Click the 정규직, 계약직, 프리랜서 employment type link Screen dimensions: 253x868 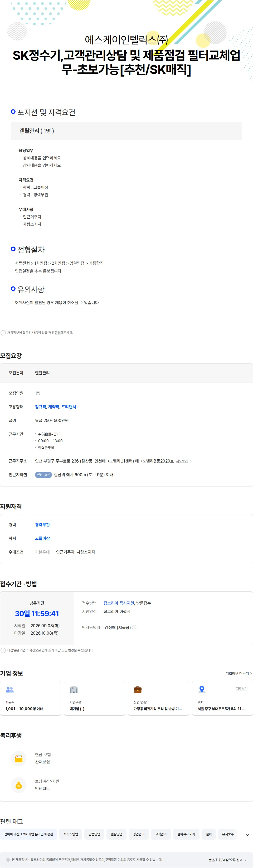(56, 407)
